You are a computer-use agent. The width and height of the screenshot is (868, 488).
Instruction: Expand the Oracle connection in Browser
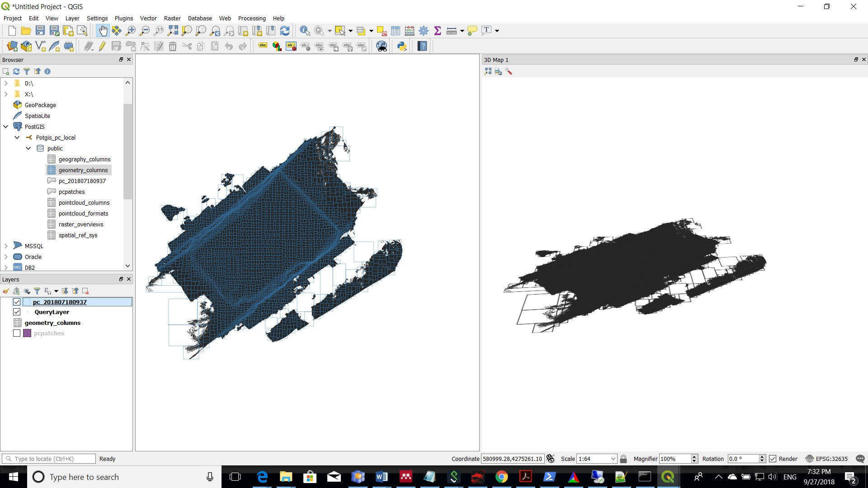6,257
